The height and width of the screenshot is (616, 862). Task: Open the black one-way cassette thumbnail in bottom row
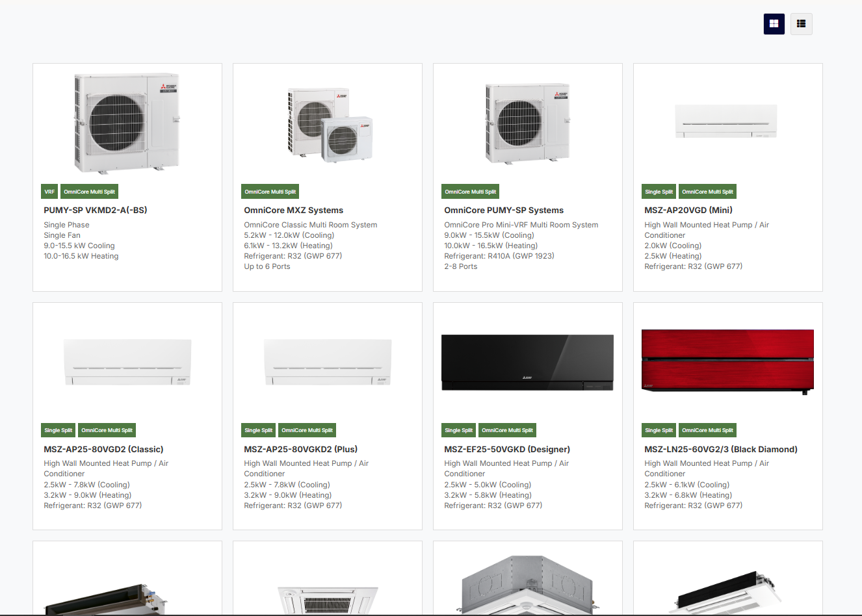click(x=727, y=593)
